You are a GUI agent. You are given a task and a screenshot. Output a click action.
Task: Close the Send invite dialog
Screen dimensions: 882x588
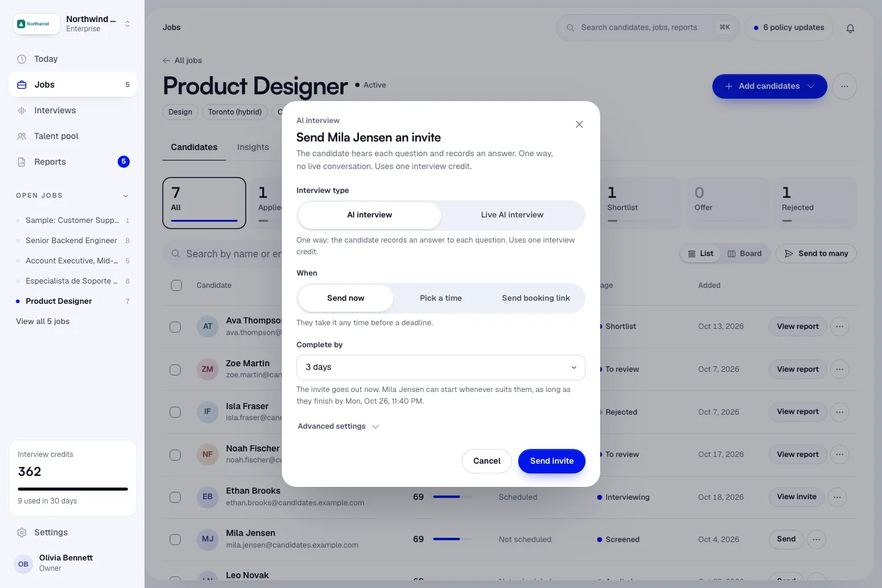point(579,124)
